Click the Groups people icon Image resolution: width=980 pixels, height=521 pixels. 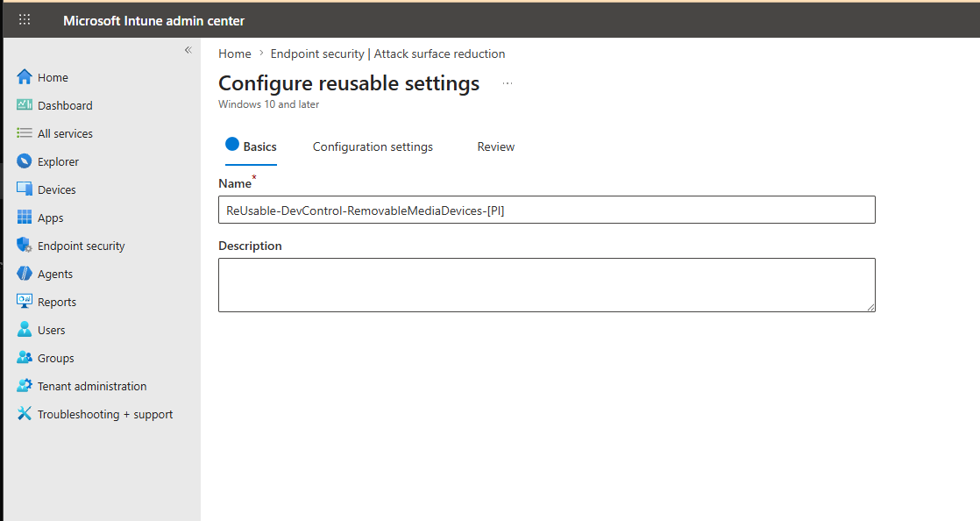coord(25,357)
